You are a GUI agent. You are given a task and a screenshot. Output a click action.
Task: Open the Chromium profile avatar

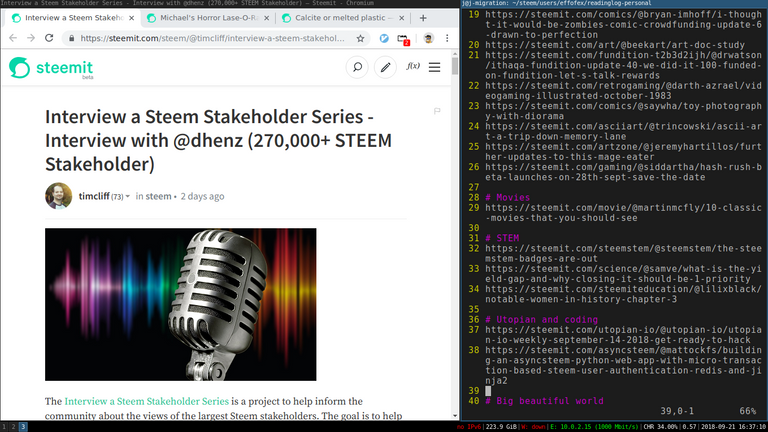(429, 38)
